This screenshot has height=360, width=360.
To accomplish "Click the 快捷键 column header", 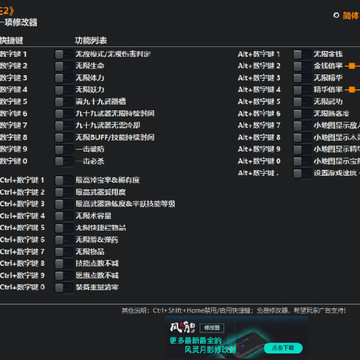I will point(11,41).
